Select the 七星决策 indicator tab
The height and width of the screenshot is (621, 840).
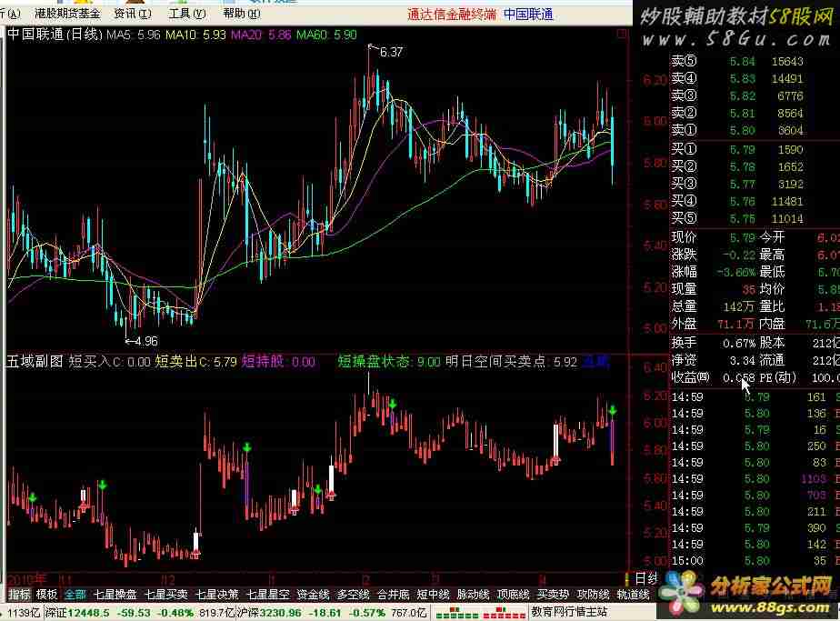click(217, 595)
